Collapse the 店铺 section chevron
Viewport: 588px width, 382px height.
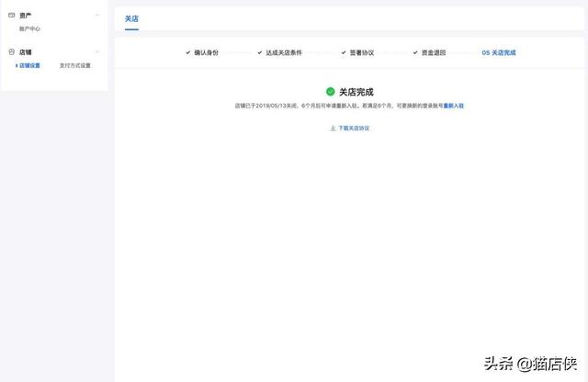97,52
